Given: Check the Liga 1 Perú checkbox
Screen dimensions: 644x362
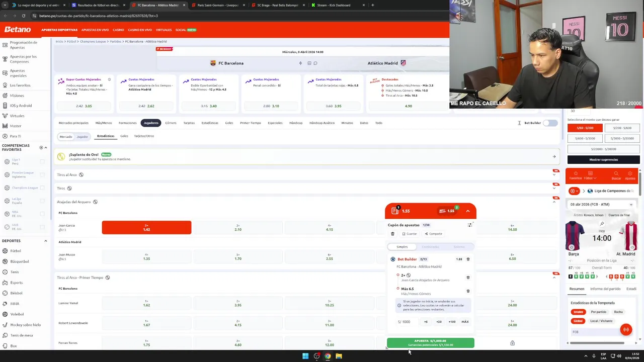Looking at the screenshot, I should click(42, 161).
